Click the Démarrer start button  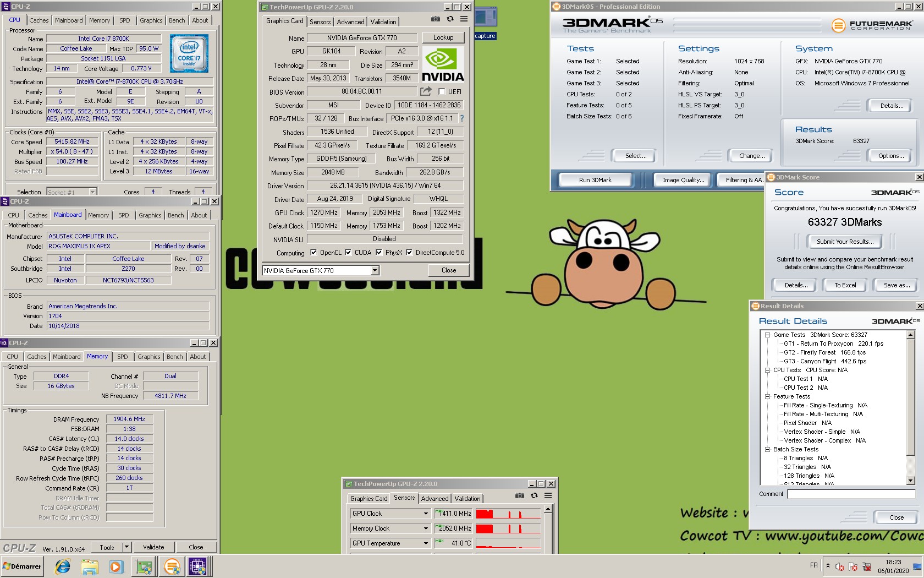(22, 566)
